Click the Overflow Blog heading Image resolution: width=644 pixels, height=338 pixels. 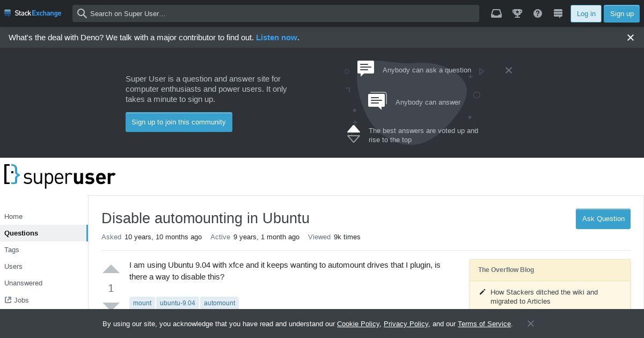tap(506, 270)
